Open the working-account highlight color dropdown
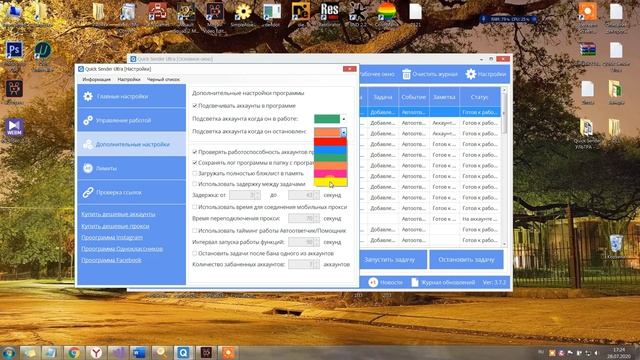Viewport: 640px width, 360px height. coord(344,119)
